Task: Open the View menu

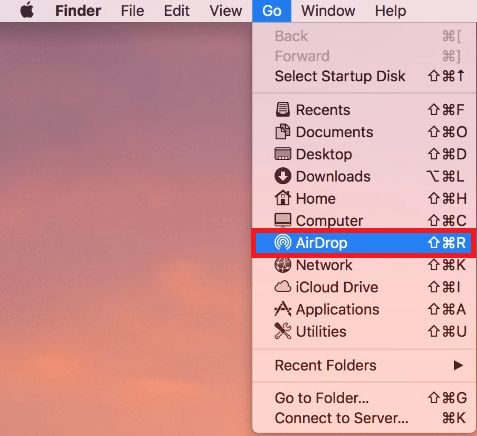Action: click(x=226, y=11)
